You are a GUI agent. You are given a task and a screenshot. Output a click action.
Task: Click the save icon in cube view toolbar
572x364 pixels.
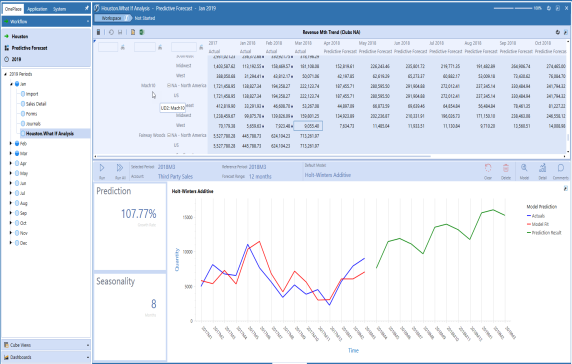(120, 32)
